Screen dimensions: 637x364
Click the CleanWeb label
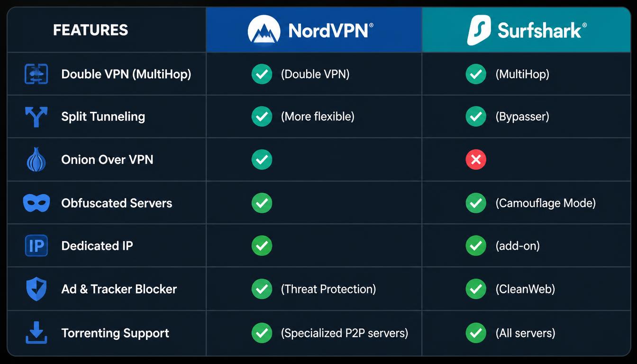point(525,289)
